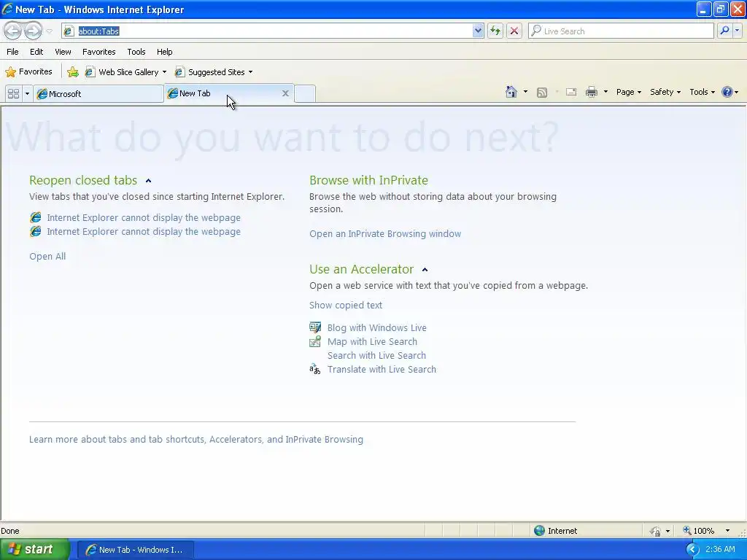Click the Forward navigation arrow
This screenshot has width=747, height=560.
pos(33,31)
